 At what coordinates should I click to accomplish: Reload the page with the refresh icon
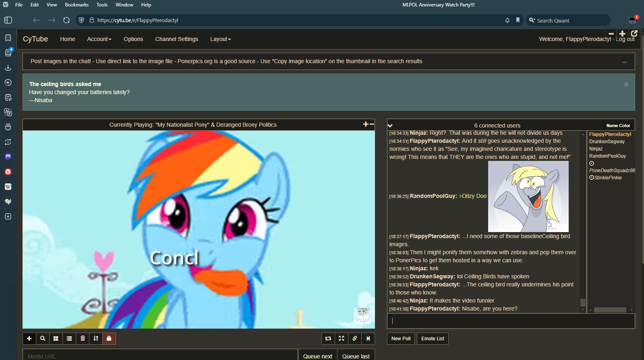tap(66, 20)
